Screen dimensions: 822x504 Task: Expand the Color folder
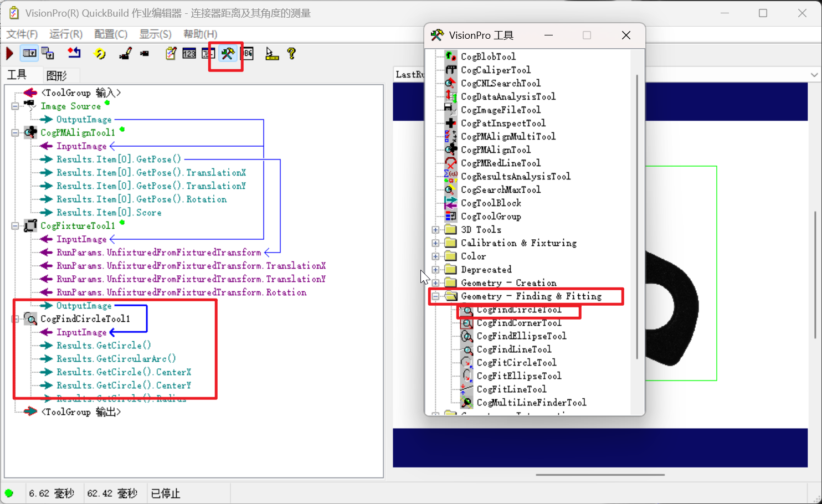(436, 256)
